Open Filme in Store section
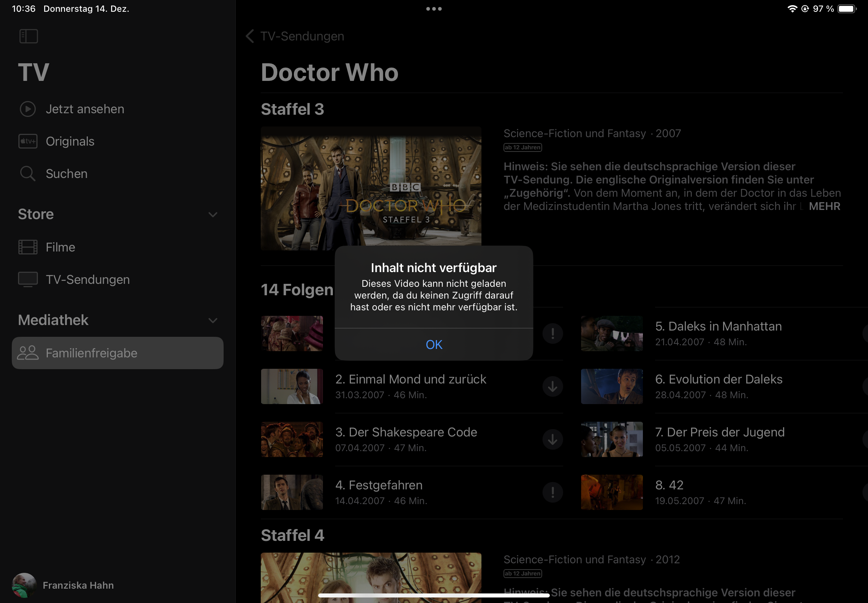 coord(60,247)
